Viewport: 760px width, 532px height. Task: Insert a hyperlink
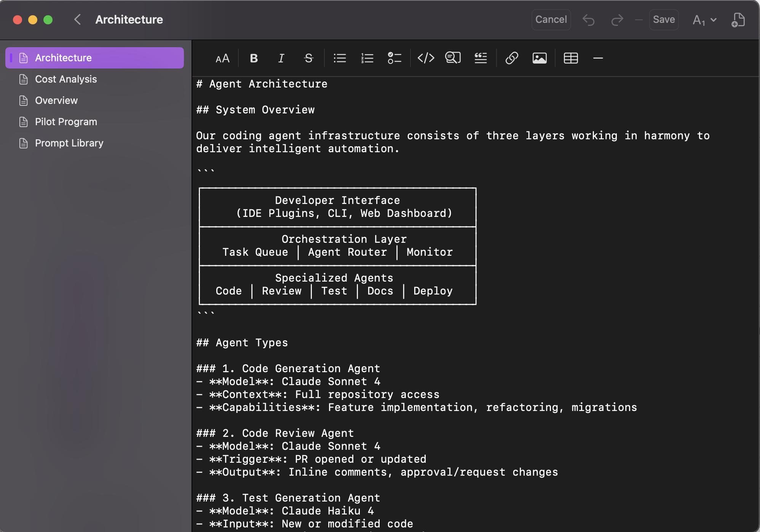click(512, 58)
